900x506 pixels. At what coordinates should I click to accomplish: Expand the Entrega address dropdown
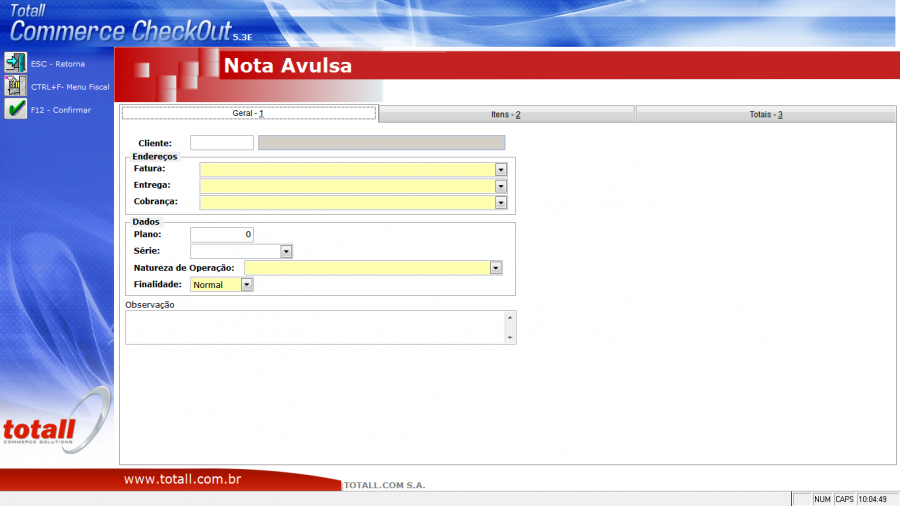pos(501,186)
